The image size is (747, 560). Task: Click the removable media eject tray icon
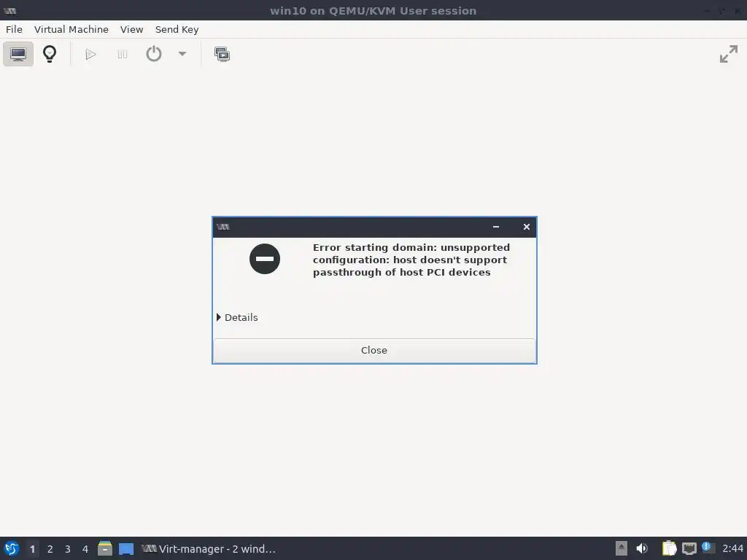pyautogui.click(x=622, y=548)
